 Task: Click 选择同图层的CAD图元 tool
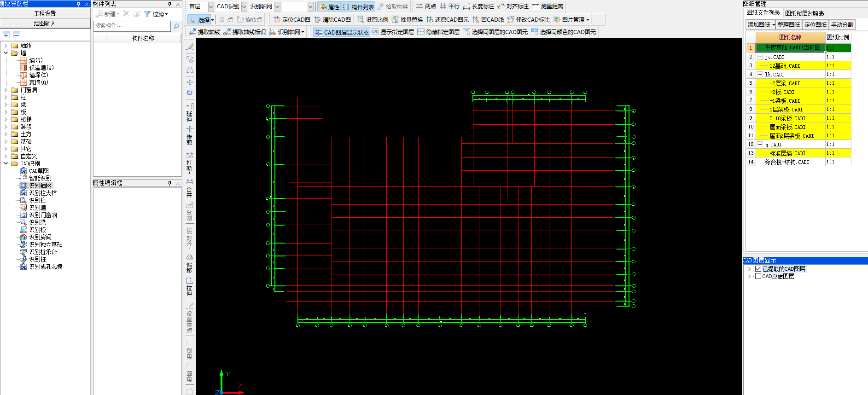495,32
